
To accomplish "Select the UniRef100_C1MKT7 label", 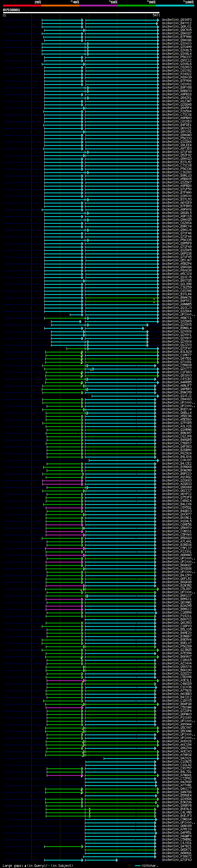I will [176, 355].
